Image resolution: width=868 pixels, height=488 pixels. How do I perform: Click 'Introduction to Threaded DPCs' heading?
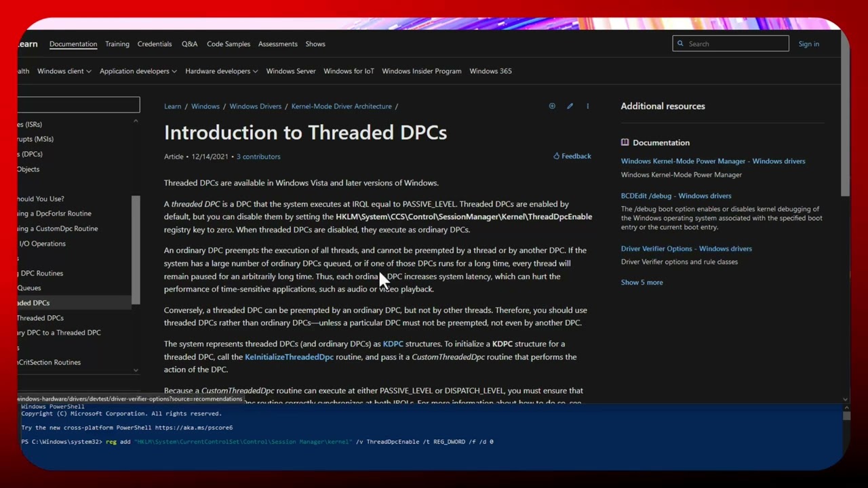coord(305,132)
